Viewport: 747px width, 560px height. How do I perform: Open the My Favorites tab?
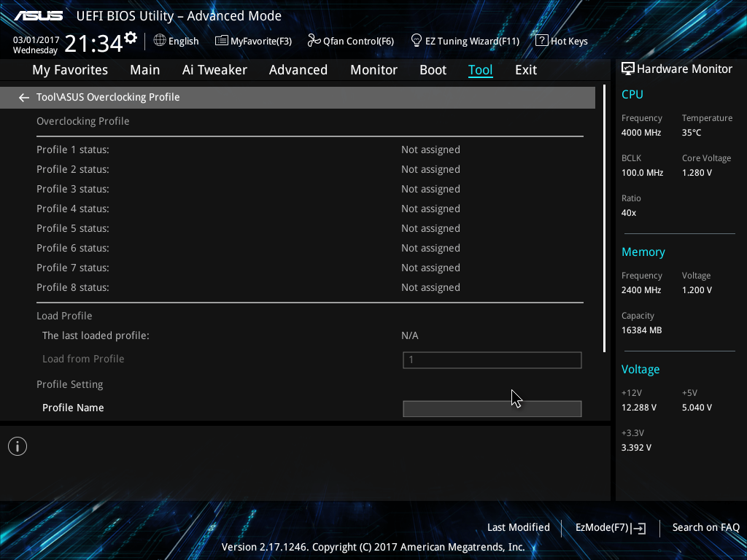click(x=70, y=70)
